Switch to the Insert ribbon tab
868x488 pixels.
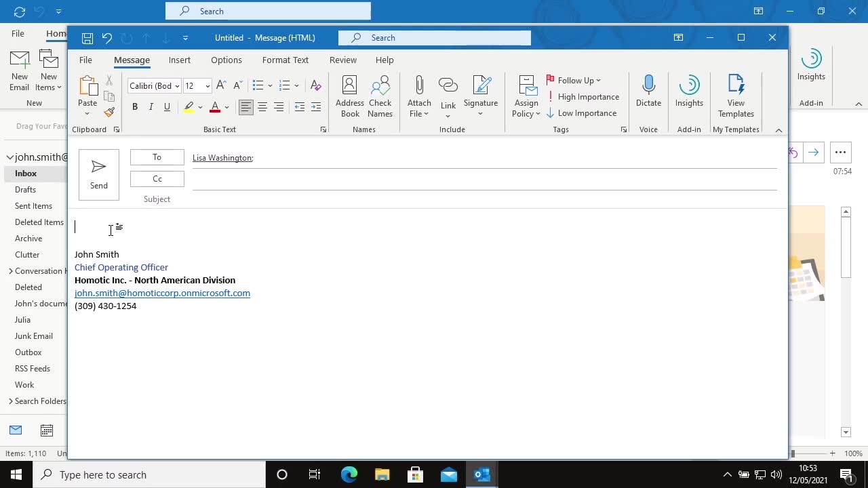coord(180,60)
